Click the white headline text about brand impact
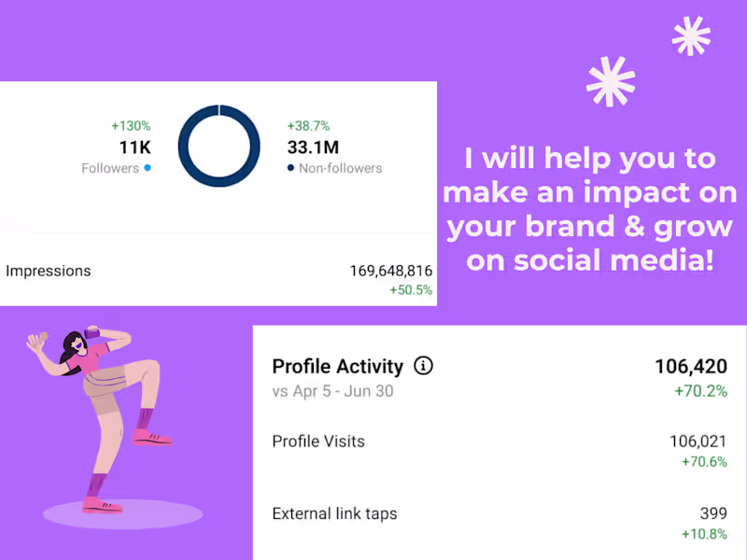The image size is (747, 560). pyautogui.click(x=590, y=210)
